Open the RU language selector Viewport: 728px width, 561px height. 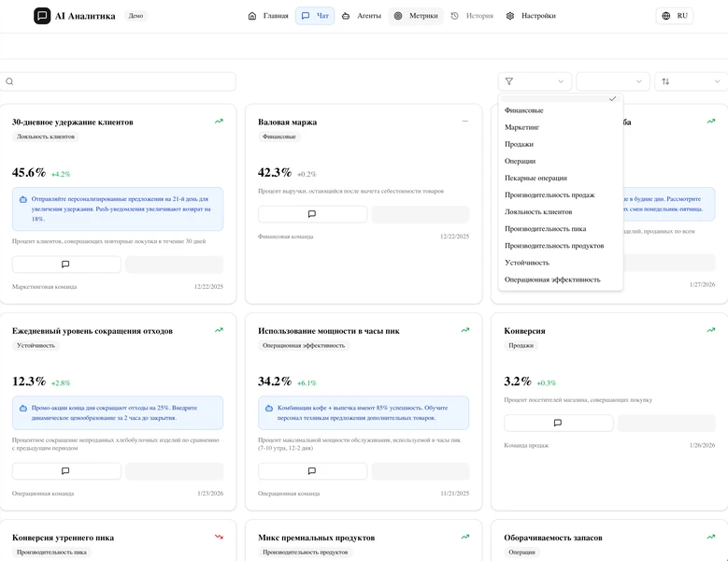tap(675, 16)
